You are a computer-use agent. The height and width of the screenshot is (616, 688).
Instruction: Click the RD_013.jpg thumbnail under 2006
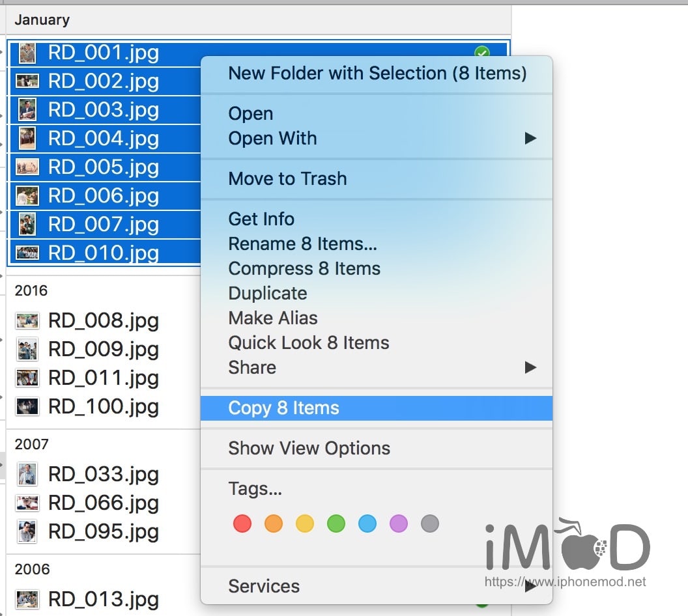click(x=27, y=600)
